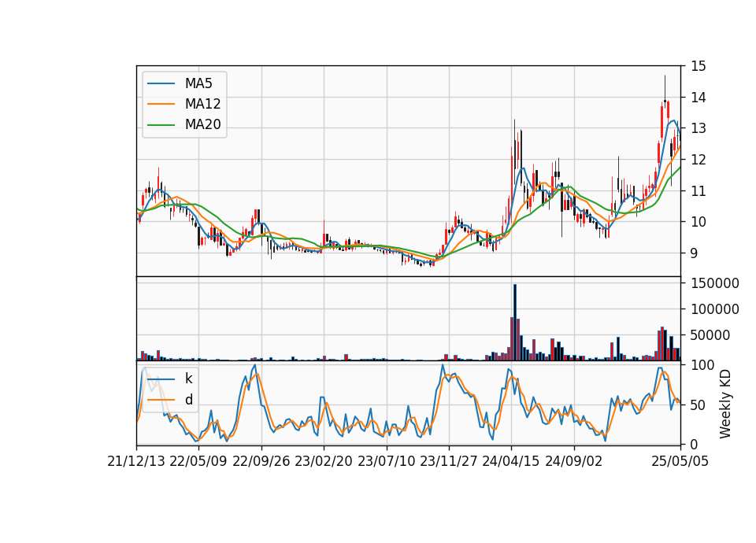Click the price axis value 10
The image size is (756, 543).
pyautogui.click(x=699, y=222)
